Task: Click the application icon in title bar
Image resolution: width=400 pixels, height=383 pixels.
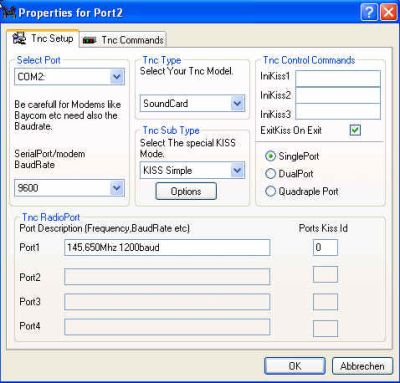Action: pos(8,13)
